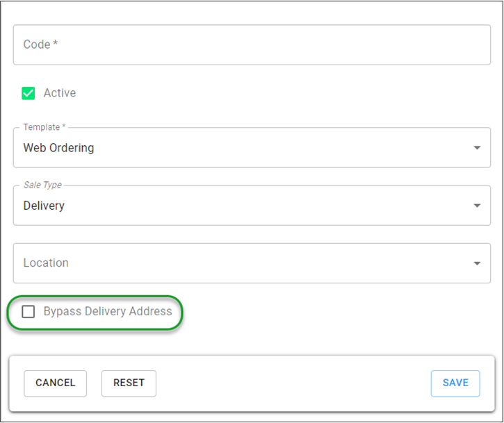Click the small Sale Type field label
The image size is (504, 423).
pos(42,185)
